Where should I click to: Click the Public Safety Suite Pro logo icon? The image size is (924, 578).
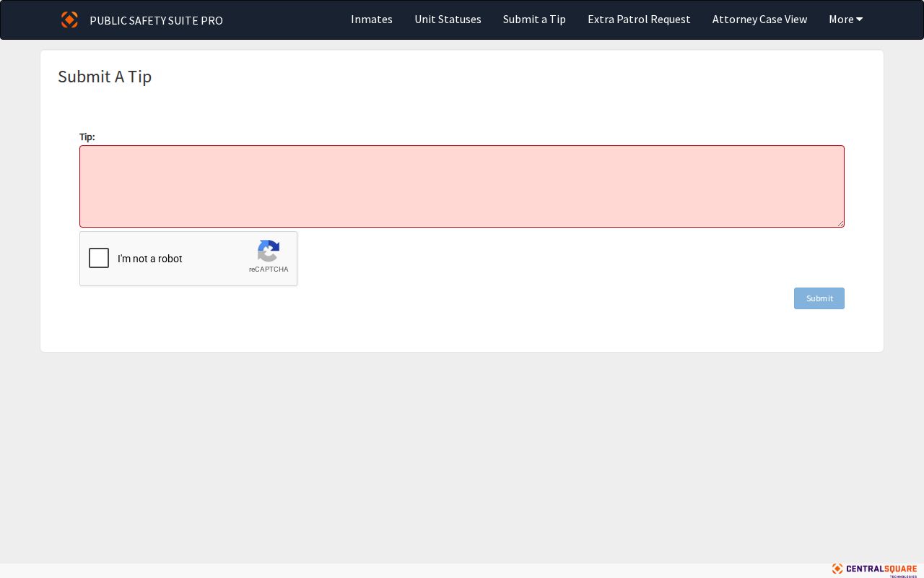pyautogui.click(x=69, y=20)
